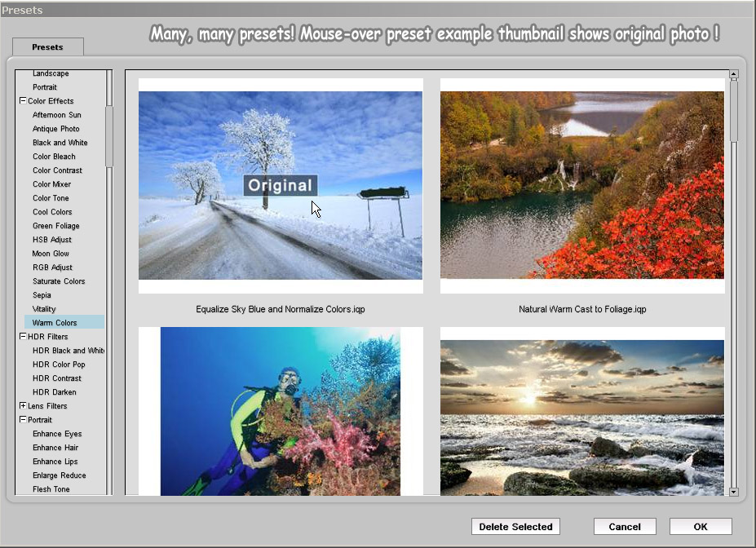Screen dimensions: 756x548
Task: Select Moon Glow in the tree
Action: coord(51,254)
